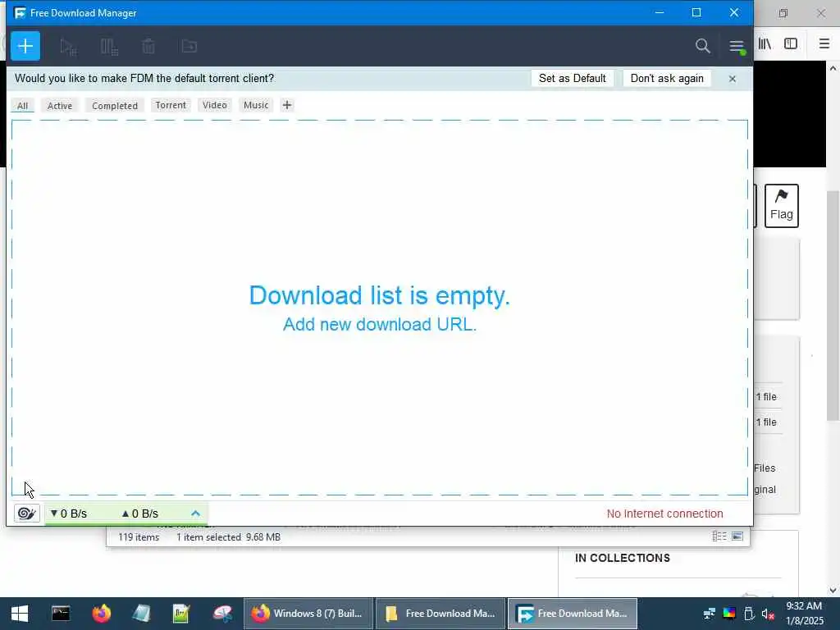This screenshot has width=840, height=630.
Task: Dismiss the default torrent client prompt
Action: (733, 79)
